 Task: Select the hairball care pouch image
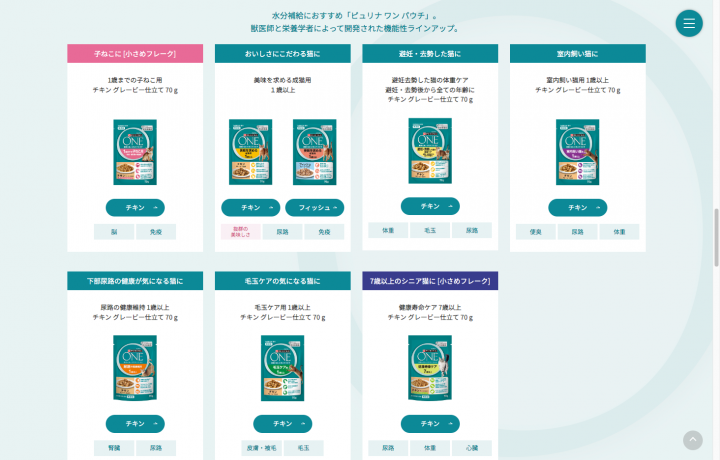pyautogui.click(x=282, y=368)
